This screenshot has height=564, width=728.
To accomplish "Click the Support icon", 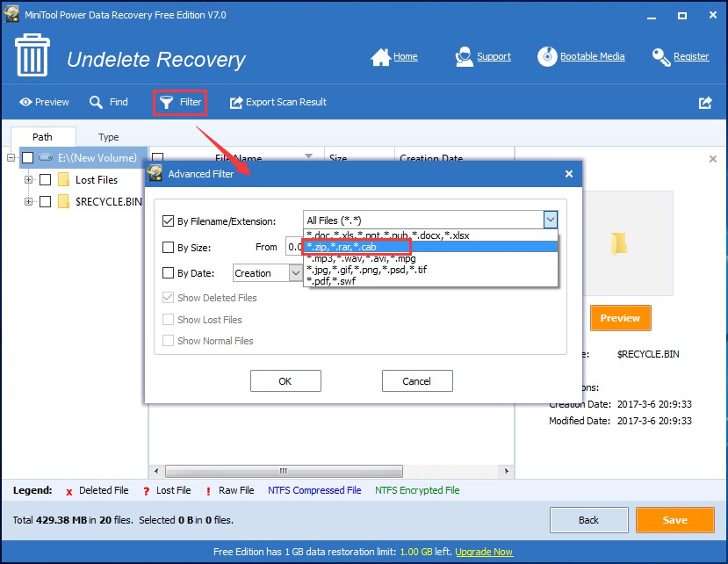I will point(484,56).
